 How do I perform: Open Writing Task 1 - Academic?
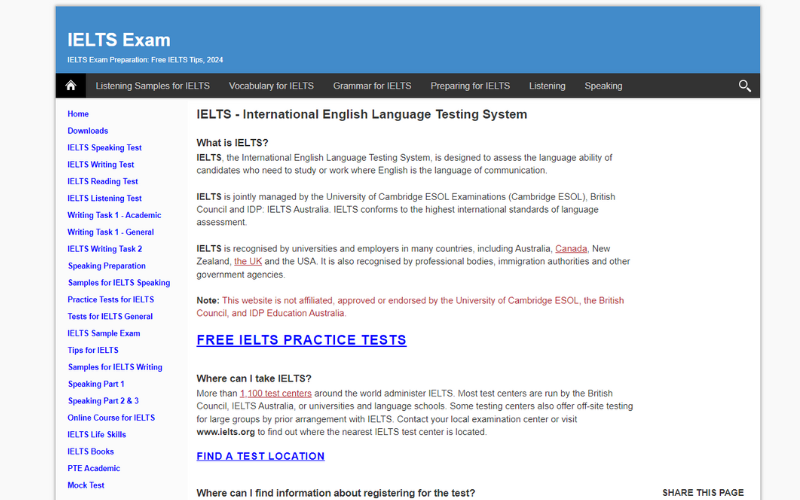click(x=114, y=215)
